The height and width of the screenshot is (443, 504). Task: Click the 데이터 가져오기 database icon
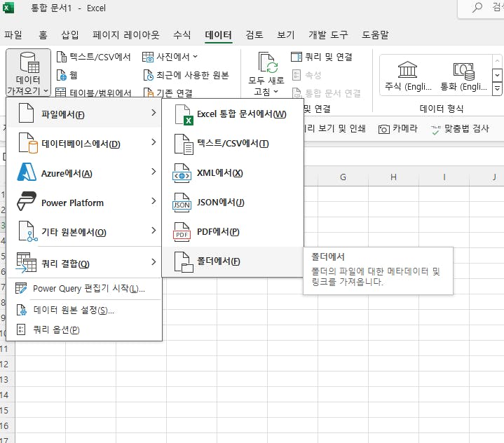point(30,62)
